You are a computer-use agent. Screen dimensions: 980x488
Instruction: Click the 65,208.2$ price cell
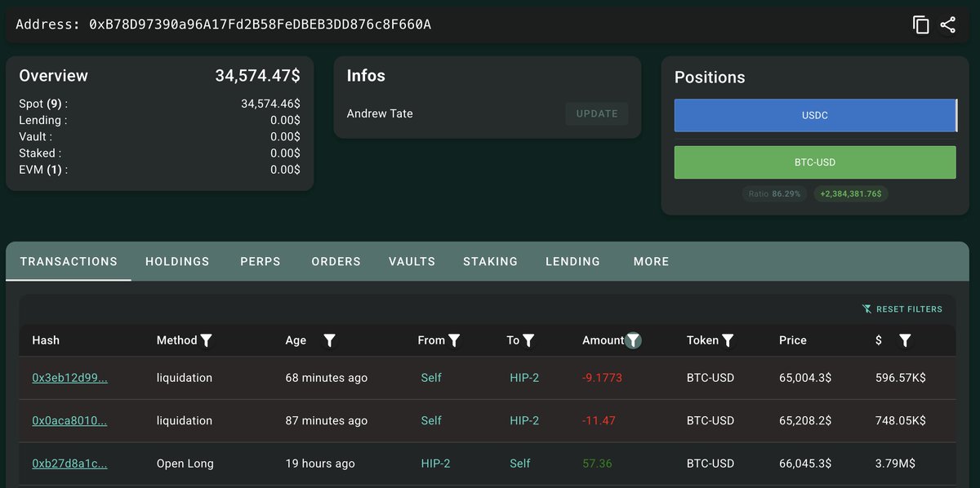pos(805,420)
